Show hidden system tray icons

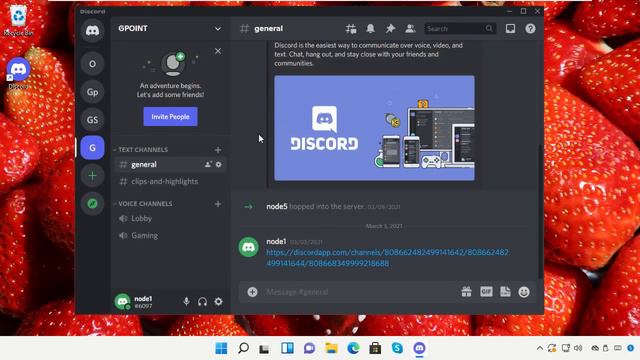click(540, 348)
